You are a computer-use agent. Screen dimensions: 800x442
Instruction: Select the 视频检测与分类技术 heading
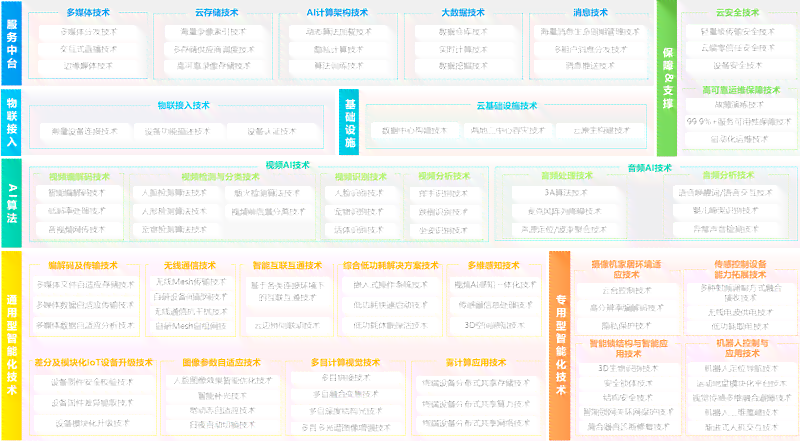click(220, 177)
